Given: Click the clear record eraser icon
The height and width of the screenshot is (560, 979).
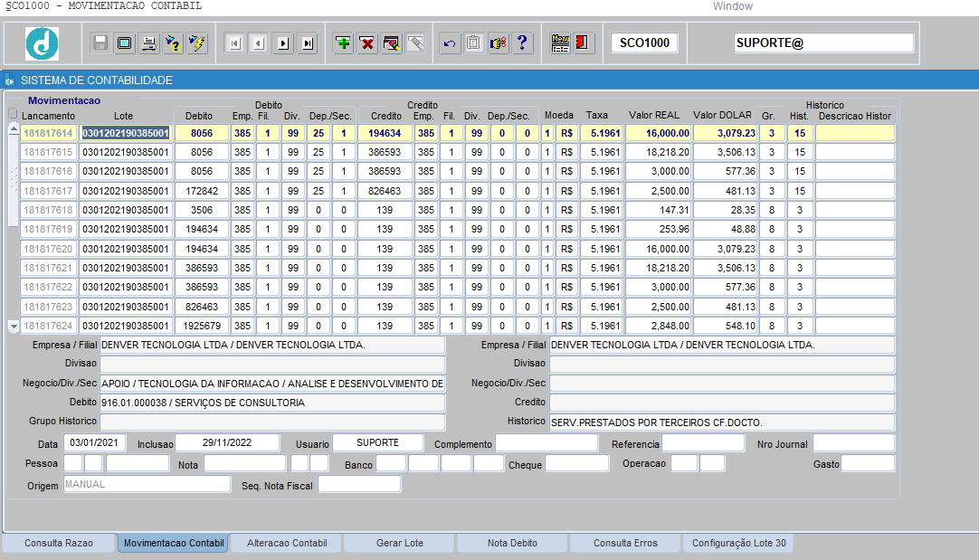Looking at the screenshot, I should click(392, 43).
